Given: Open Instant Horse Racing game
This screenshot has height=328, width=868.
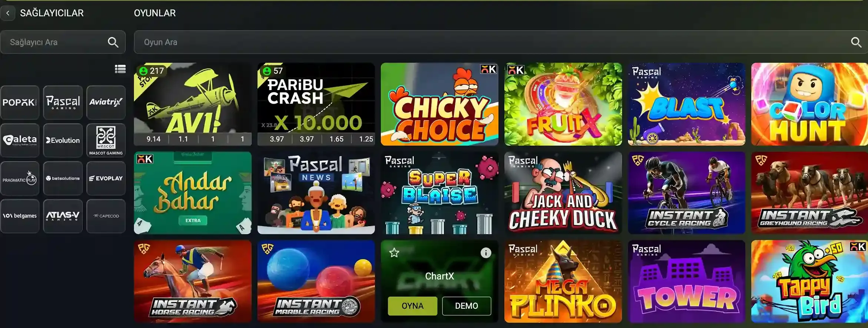Looking at the screenshot, I should (193, 281).
